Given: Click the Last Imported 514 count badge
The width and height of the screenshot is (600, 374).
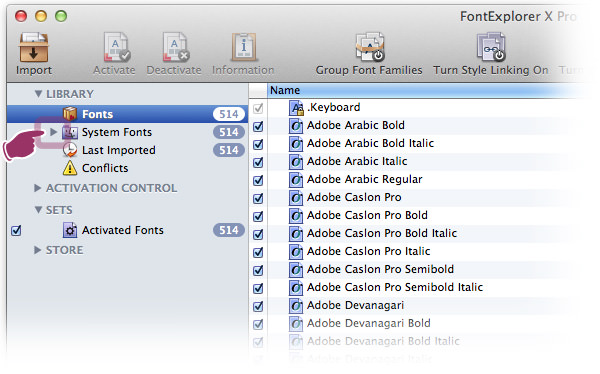Looking at the screenshot, I should click(x=228, y=150).
